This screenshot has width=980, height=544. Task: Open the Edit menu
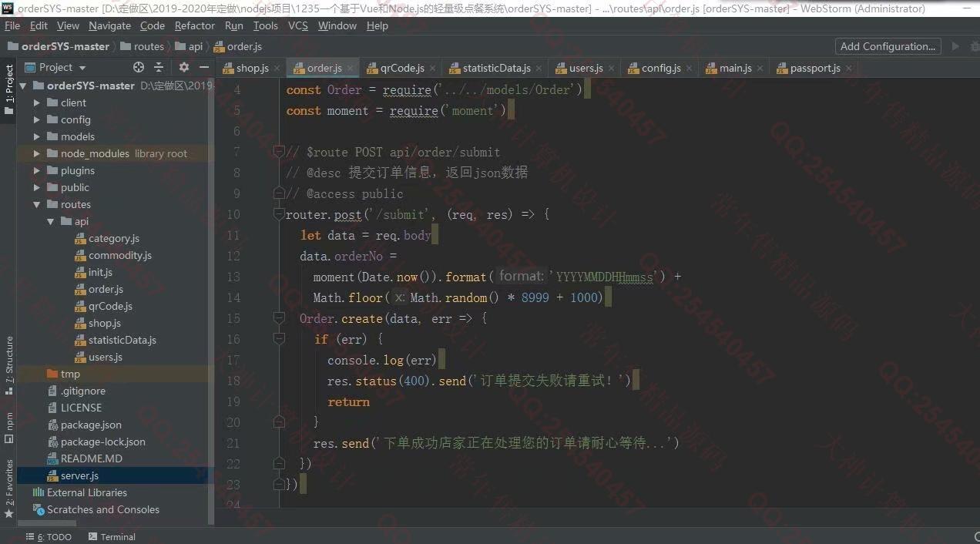pos(39,25)
